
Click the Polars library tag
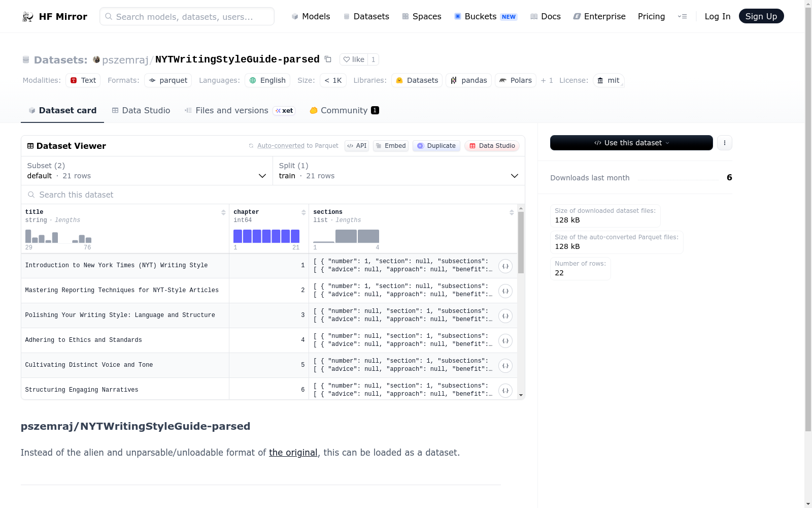[x=516, y=80]
